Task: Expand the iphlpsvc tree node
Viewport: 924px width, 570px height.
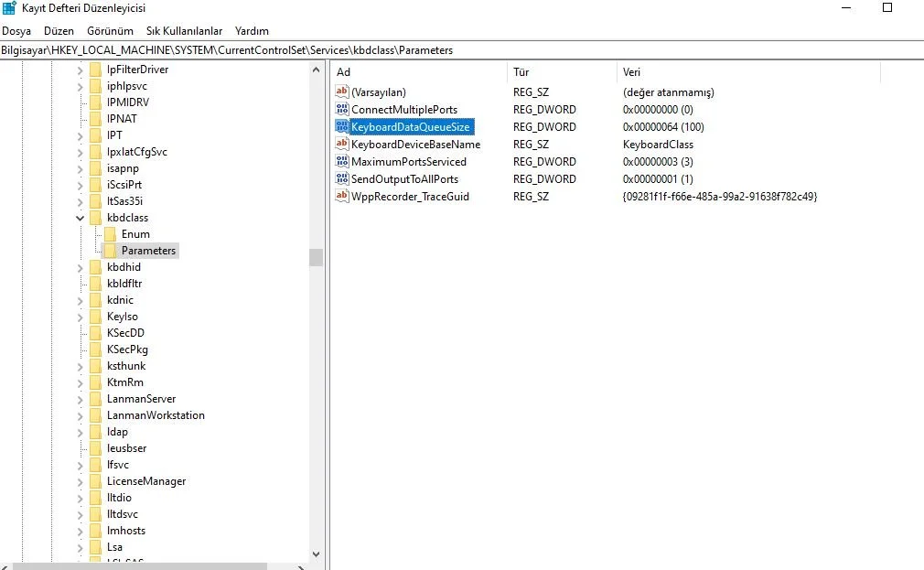Action: pos(81,87)
